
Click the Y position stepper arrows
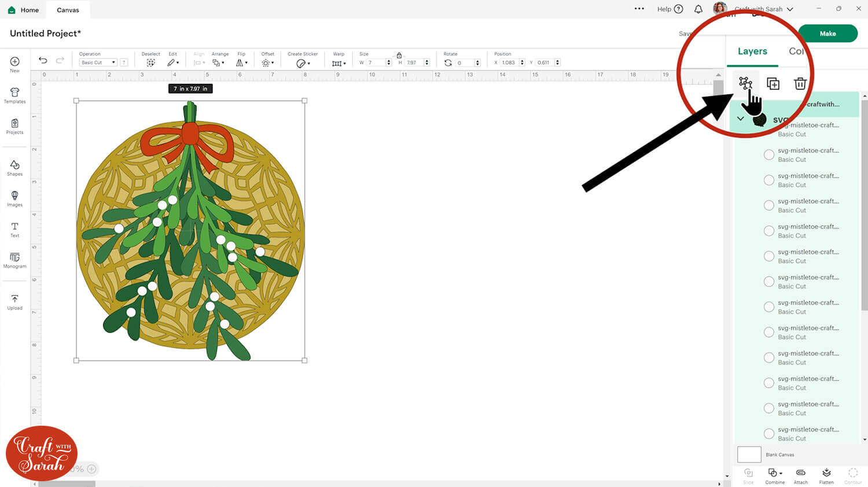(558, 62)
